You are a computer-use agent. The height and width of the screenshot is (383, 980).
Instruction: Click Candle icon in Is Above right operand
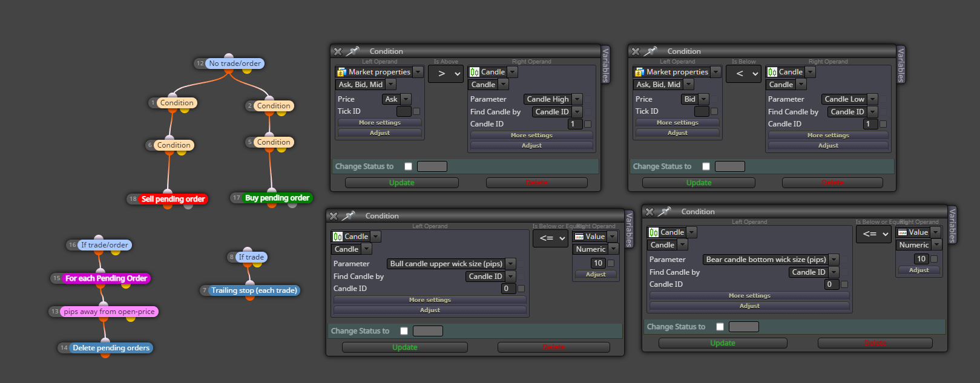(x=475, y=72)
